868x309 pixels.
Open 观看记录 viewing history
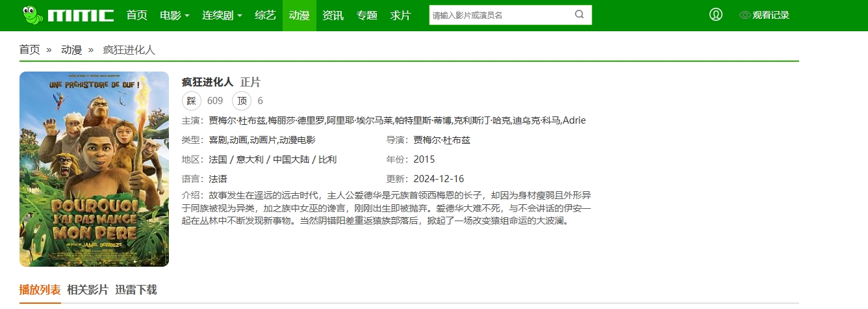[771, 15]
